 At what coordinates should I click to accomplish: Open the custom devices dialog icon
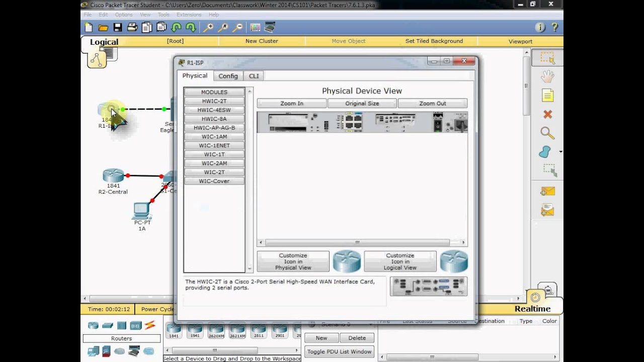click(270, 28)
